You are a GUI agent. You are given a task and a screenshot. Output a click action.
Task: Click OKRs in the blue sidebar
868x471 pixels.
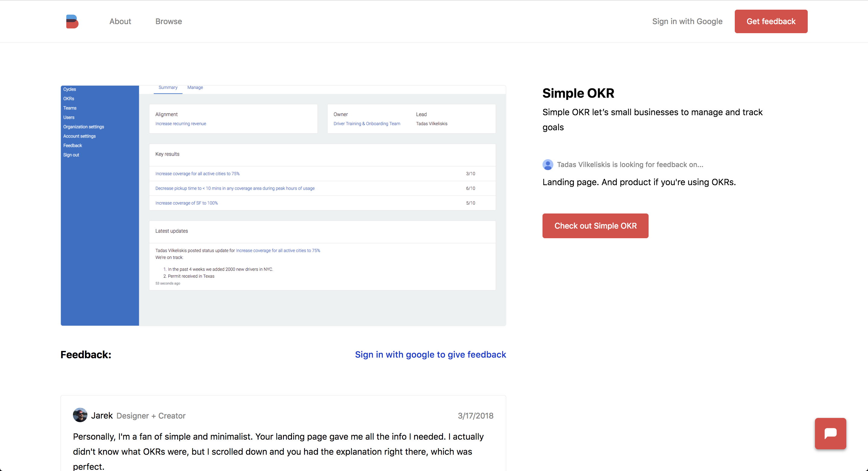[68, 98]
